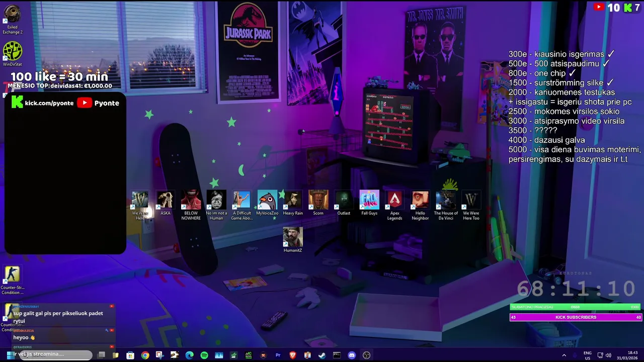Open the terminal from the taskbar

pos(337,355)
